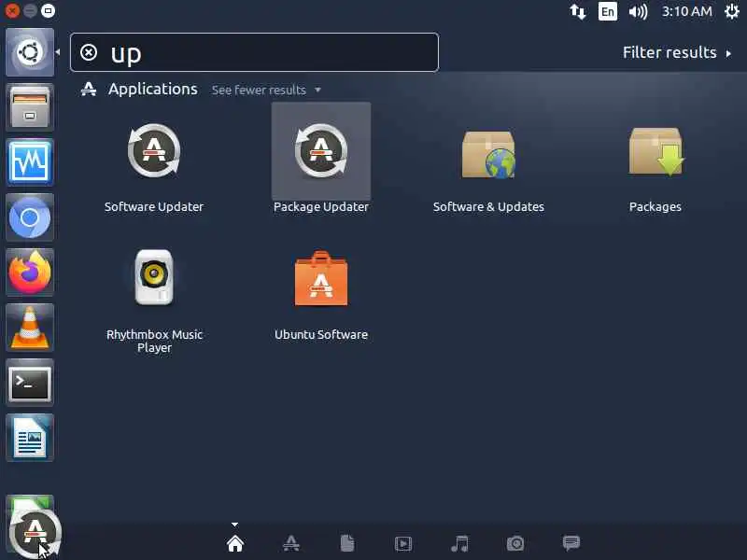Switch to Files lens
Viewport: 747px width, 560px height.
click(347, 543)
